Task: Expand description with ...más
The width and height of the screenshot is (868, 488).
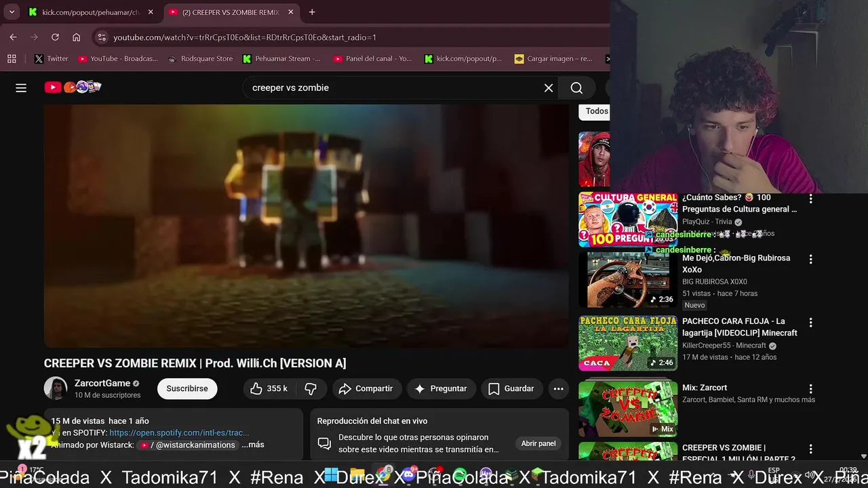Action: pos(253,445)
